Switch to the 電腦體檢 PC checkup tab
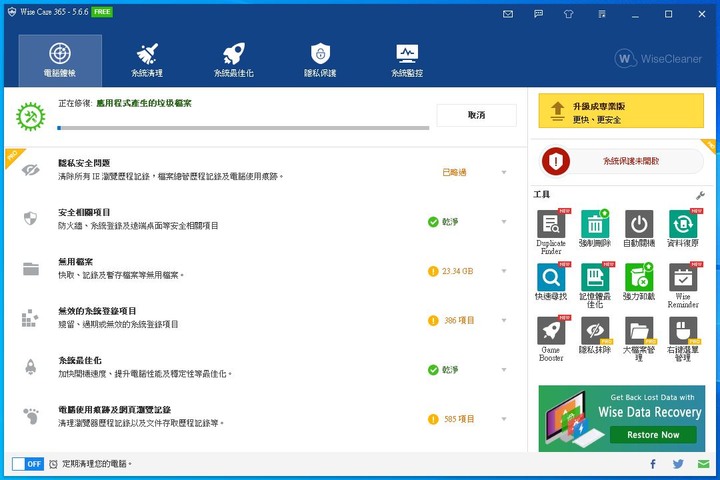 tap(60, 60)
